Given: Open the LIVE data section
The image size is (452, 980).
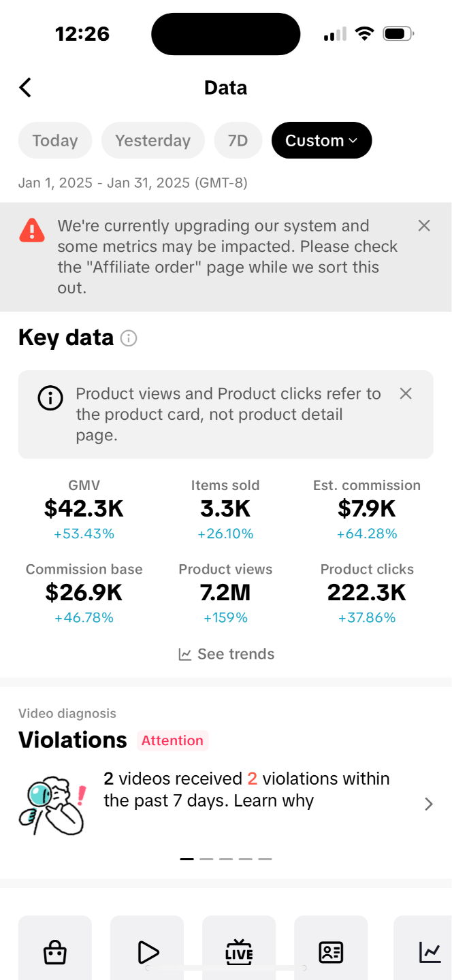Looking at the screenshot, I should (x=239, y=953).
